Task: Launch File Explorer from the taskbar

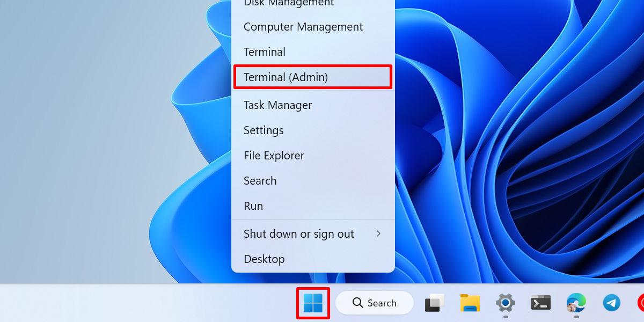Action: (469, 303)
